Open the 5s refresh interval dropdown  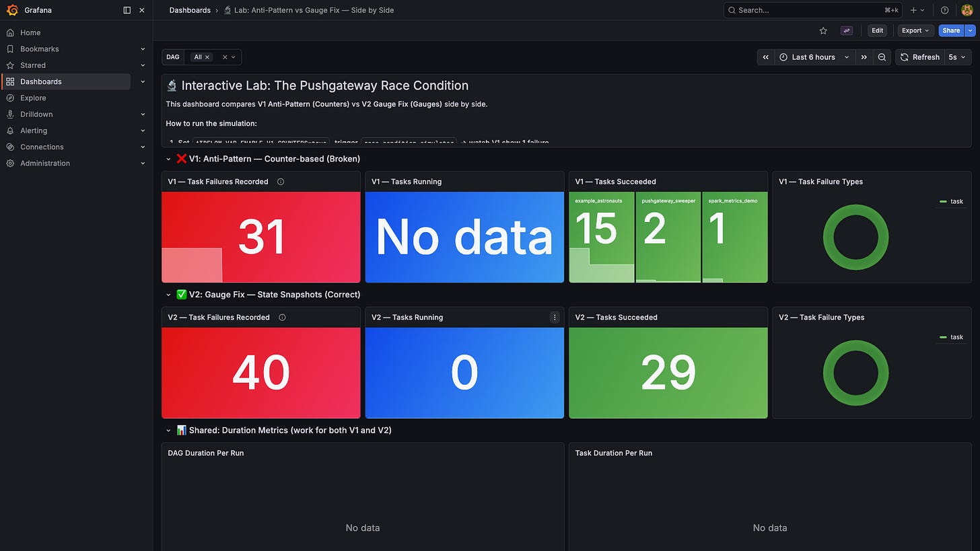click(958, 57)
